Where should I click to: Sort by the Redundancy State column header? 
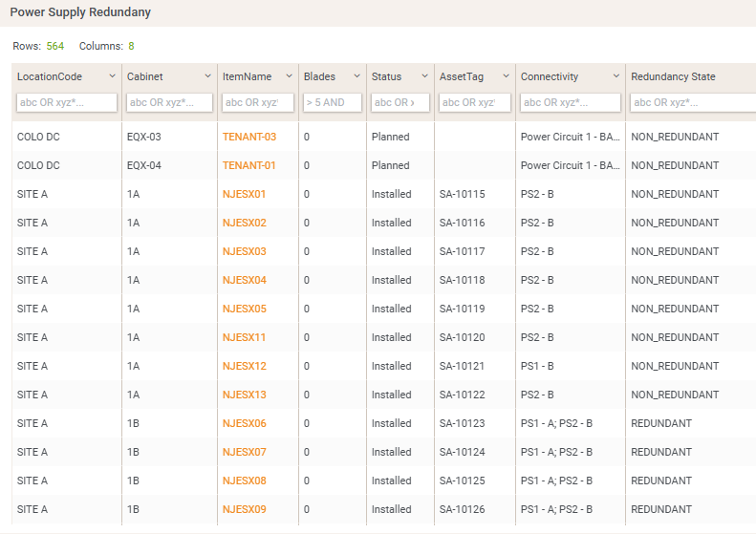pos(673,76)
